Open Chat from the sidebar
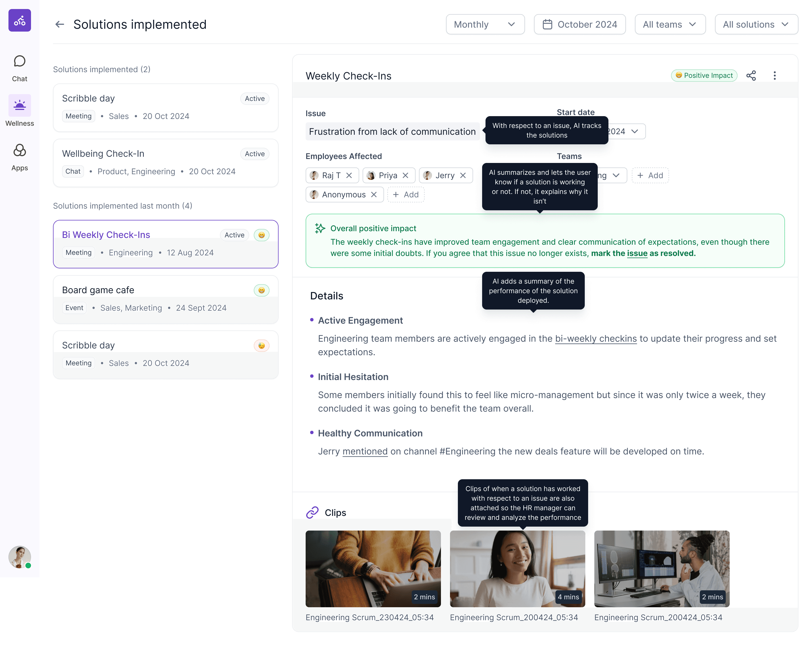Viewport: 812px width, 667px height. 20,68
